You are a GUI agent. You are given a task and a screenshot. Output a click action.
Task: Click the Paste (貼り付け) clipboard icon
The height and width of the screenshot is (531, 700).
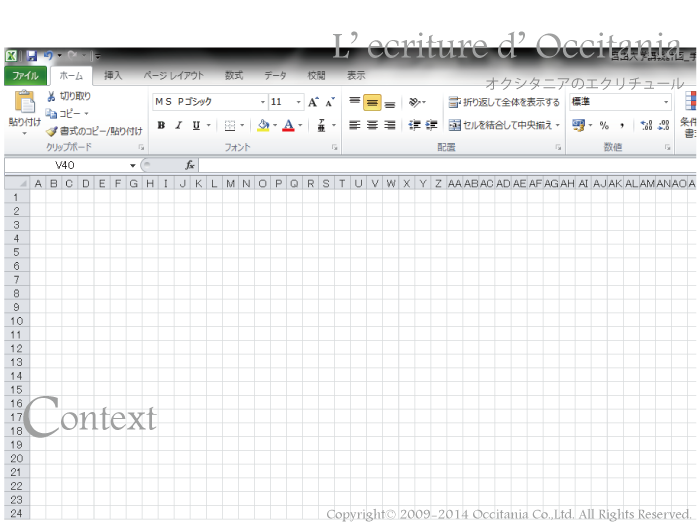25,102
